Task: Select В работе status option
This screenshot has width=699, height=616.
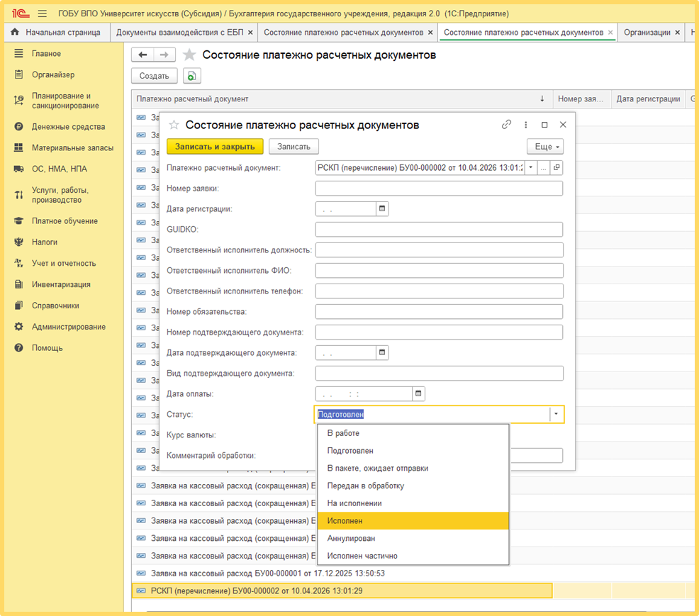Action: [413, 433]
